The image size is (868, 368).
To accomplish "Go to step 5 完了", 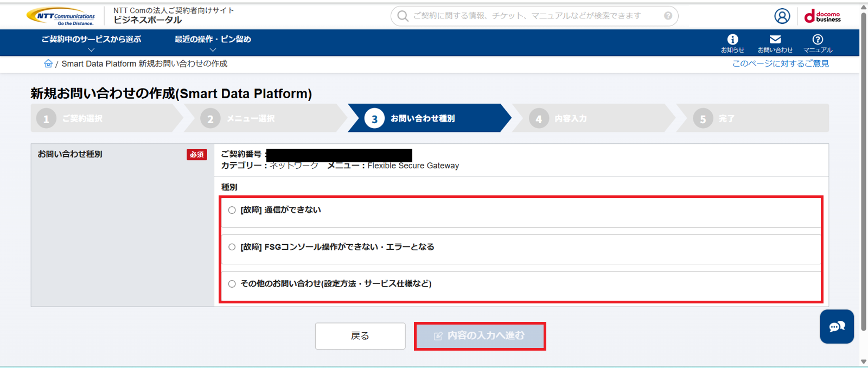I will (x=753, y=118).
